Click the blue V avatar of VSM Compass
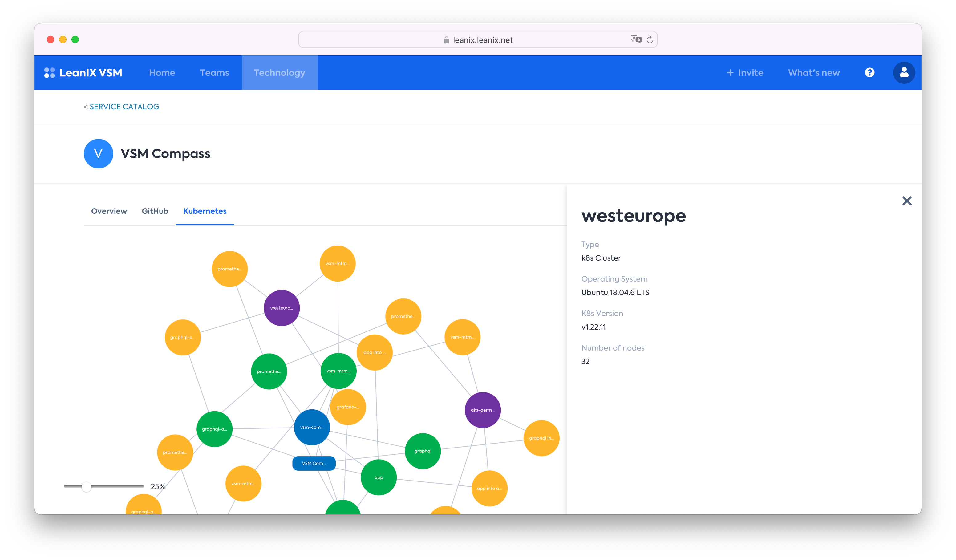This screenshot has width=956, height=560. [x=98, y=154]
